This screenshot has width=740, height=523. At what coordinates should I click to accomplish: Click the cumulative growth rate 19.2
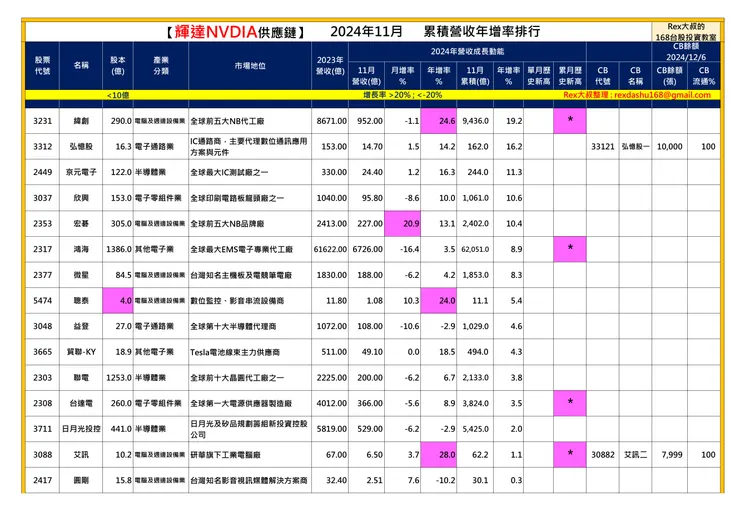(x=514, y=121)
